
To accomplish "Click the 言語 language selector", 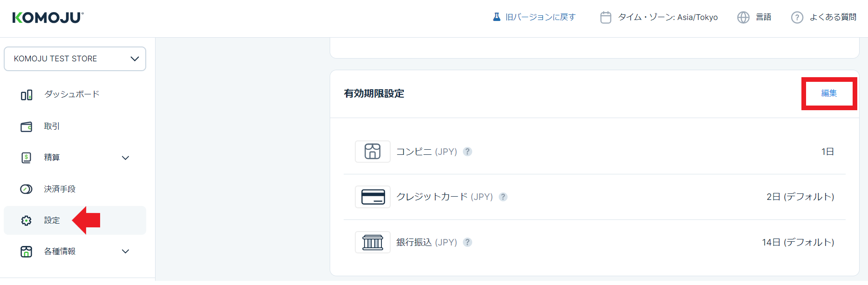I will click(763, 17).
